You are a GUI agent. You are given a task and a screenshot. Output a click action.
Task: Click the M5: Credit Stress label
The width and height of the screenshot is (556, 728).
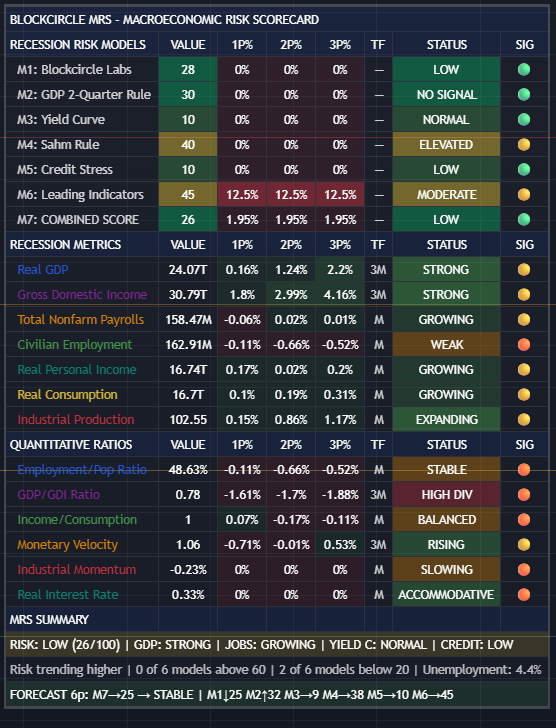click(65, 170)
